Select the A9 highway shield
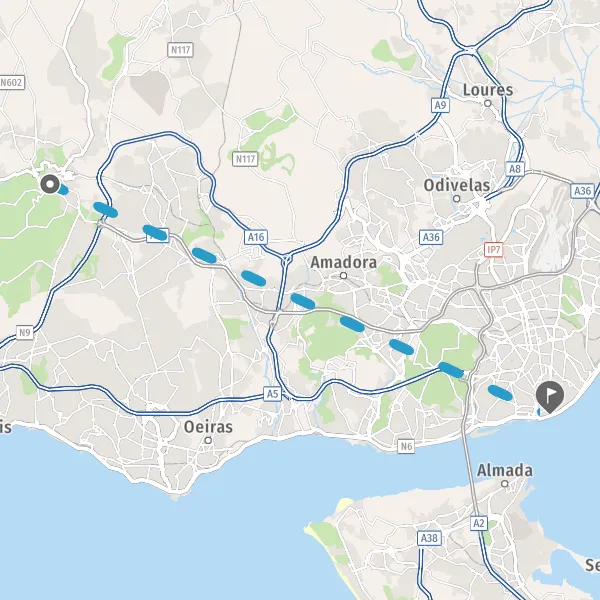The image size is (600, 600). point(440,105)
